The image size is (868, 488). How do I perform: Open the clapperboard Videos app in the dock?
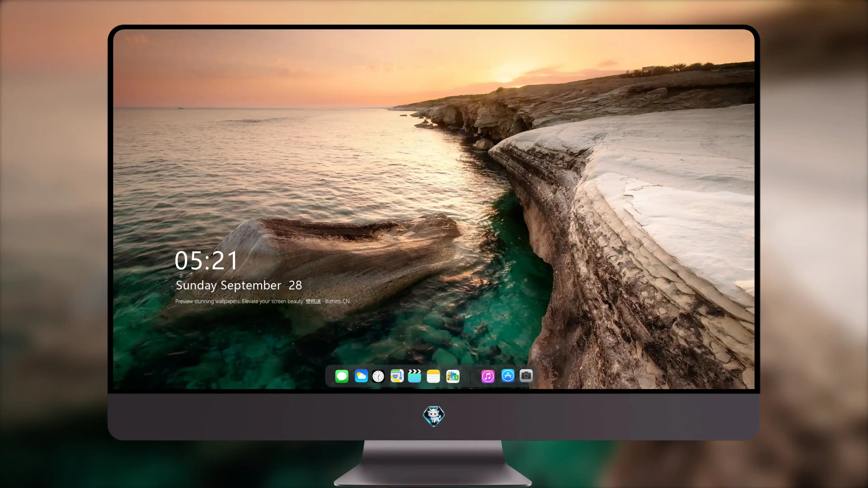point(415,376)
